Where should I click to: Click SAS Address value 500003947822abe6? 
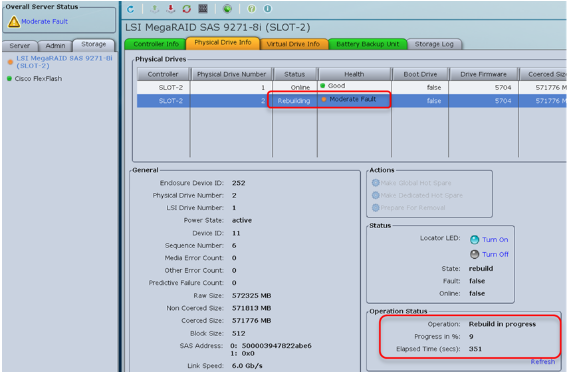(x=277, y=346)
